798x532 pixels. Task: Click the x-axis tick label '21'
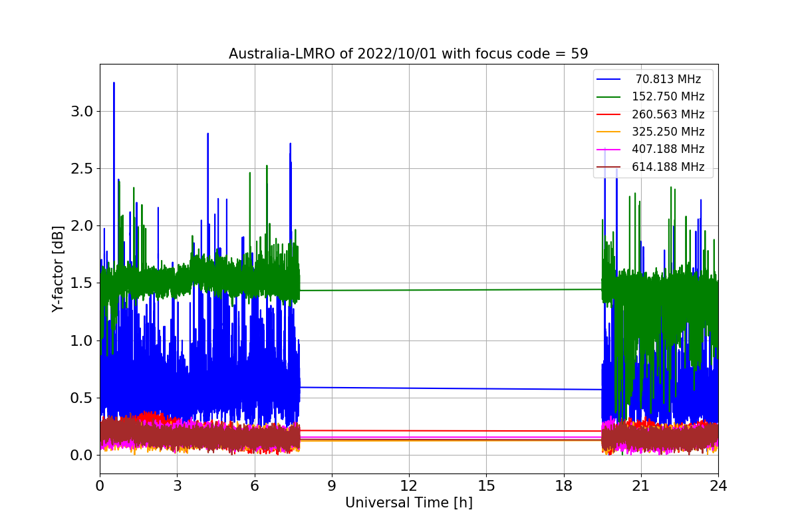(x=641, y=485)
